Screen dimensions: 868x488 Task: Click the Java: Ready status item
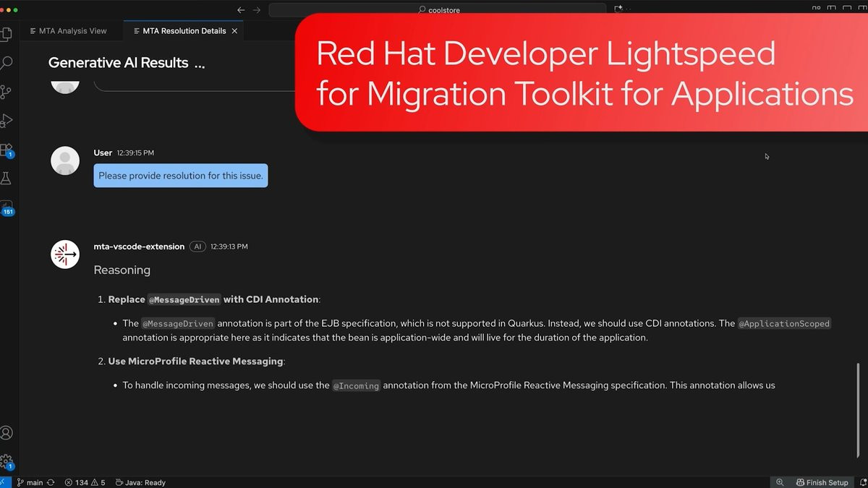coord(140,482)
